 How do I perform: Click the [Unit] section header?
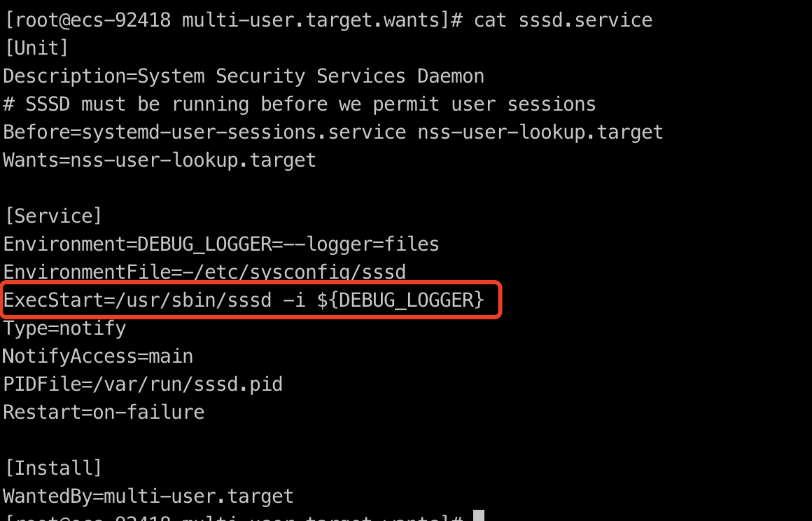click(36, 48)
